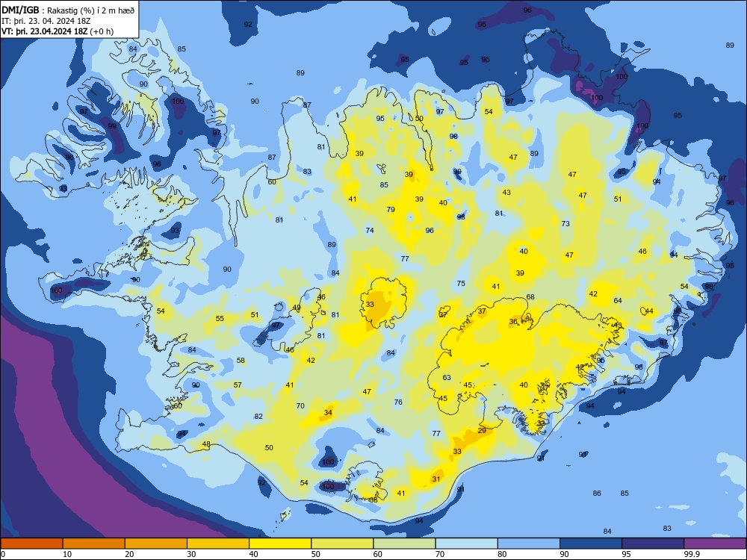747x560 pixels.
Task: Click the legend label '99.9'
Action: [x=692, y=554]
